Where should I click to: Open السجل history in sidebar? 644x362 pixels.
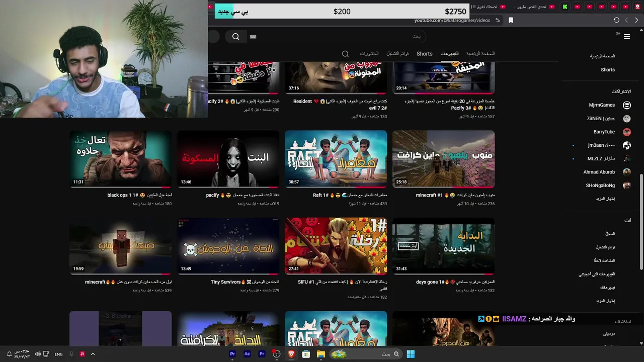point(610,234)
